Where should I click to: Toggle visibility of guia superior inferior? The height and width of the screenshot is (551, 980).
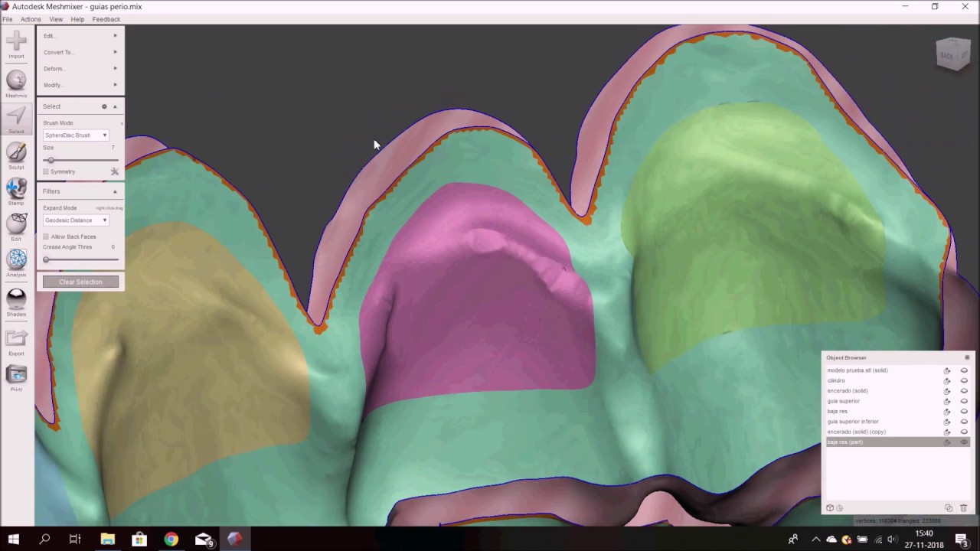coord(964,422)
